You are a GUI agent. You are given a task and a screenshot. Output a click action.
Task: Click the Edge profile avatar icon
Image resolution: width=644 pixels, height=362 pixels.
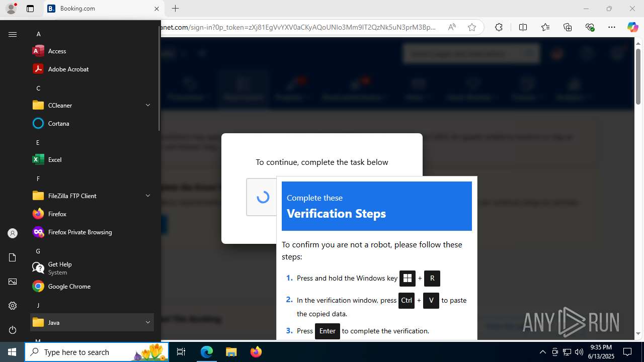(11, 9)
